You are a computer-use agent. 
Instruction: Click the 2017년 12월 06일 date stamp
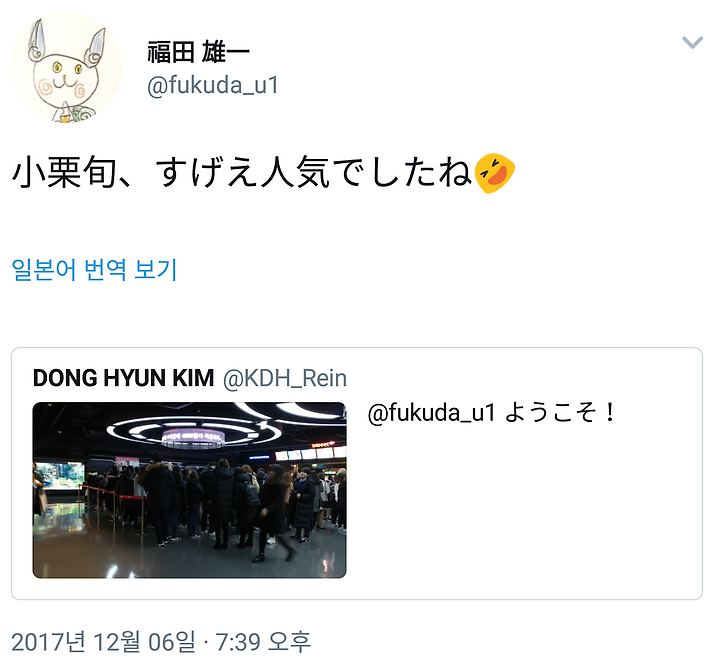pos(103,642)
